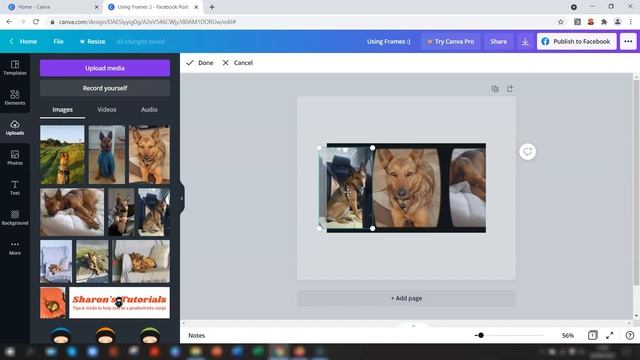
Task: Bookmark this page with star icon
Action: pos(561,22)
